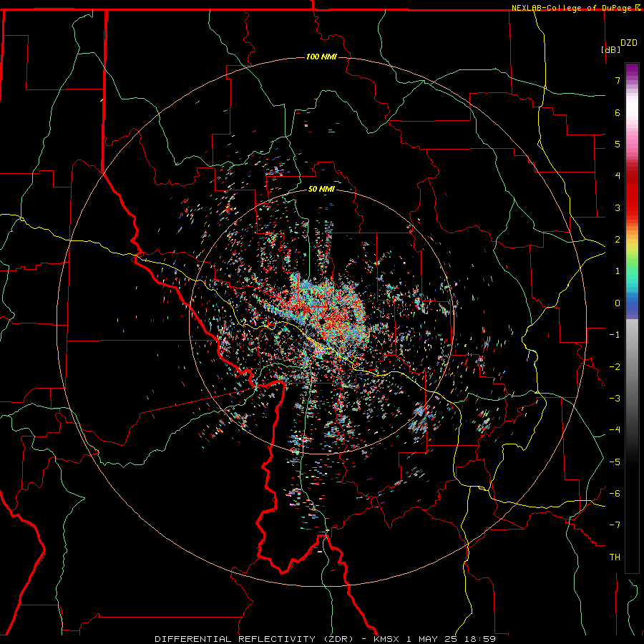This screenshot has height=644, width=644.
Task: Click the -2 value on the color scale
Action: (x=615, y=366)
